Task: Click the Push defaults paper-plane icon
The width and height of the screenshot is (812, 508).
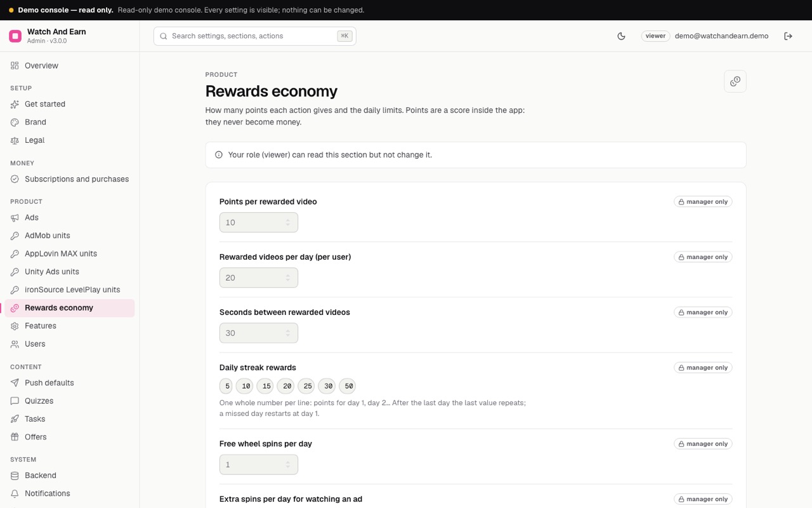Action: tap(15, 383)
